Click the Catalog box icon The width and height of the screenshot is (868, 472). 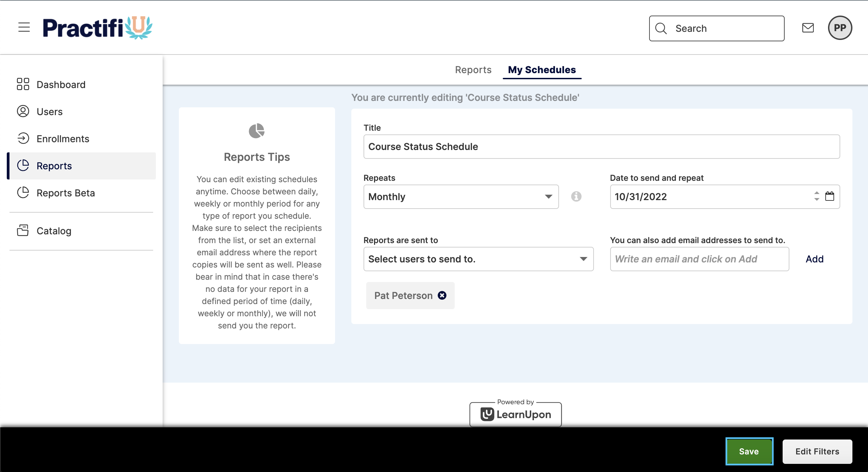pos(23,230)
